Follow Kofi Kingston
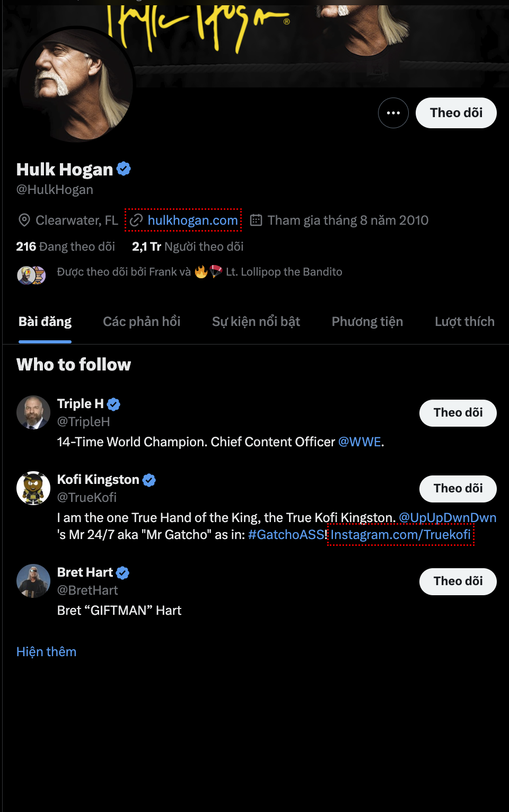The width and height of the screenshot is (509, 812). tap(458, 489)
